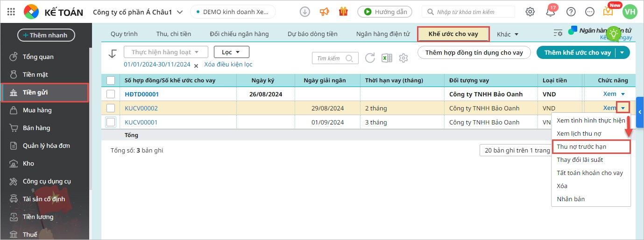Choose Thu nợ trước hạn from menu
The image size is (644, 240).
(591, 146)
